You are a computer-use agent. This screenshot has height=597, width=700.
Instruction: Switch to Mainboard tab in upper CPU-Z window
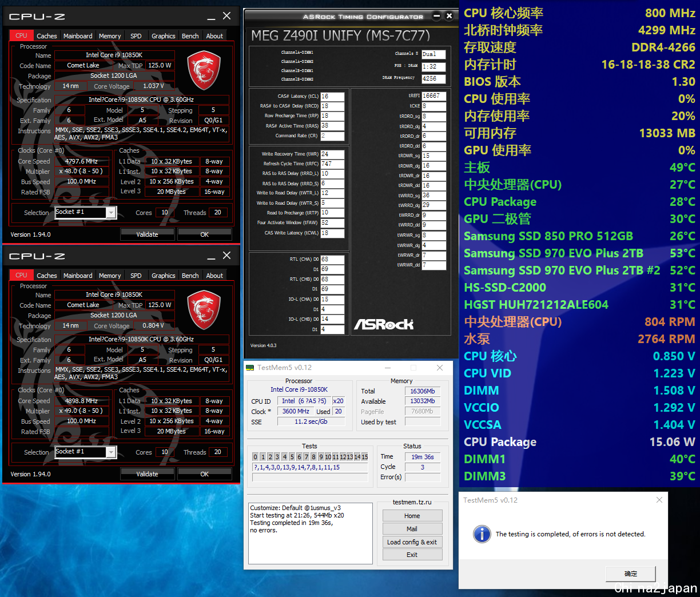click(78, 36)
